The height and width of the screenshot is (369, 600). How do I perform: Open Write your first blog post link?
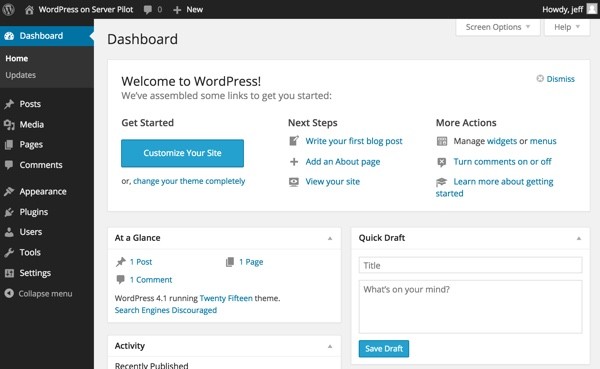(x=354, y=141)
